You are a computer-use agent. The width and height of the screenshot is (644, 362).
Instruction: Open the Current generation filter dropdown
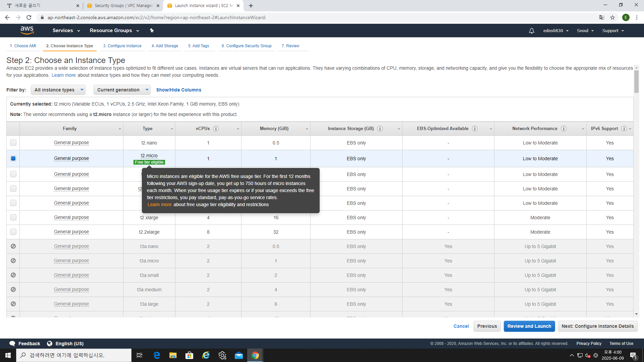[x=122, y=90]
